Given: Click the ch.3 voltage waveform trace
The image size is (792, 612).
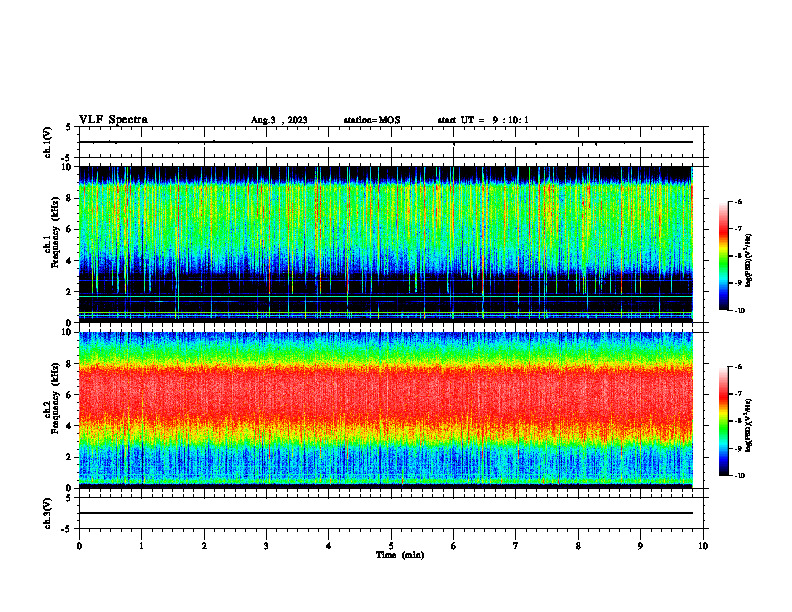Looking at the screenshot, I should point(386,513).
